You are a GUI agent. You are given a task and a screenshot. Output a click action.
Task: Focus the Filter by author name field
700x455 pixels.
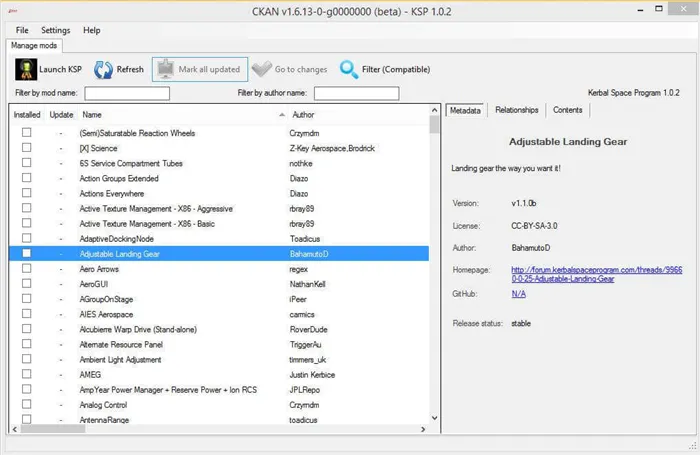[357, 93]
